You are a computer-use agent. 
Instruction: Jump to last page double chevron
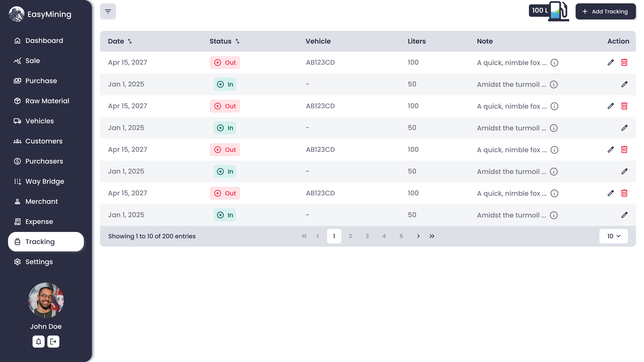click(x=432, y=236)
